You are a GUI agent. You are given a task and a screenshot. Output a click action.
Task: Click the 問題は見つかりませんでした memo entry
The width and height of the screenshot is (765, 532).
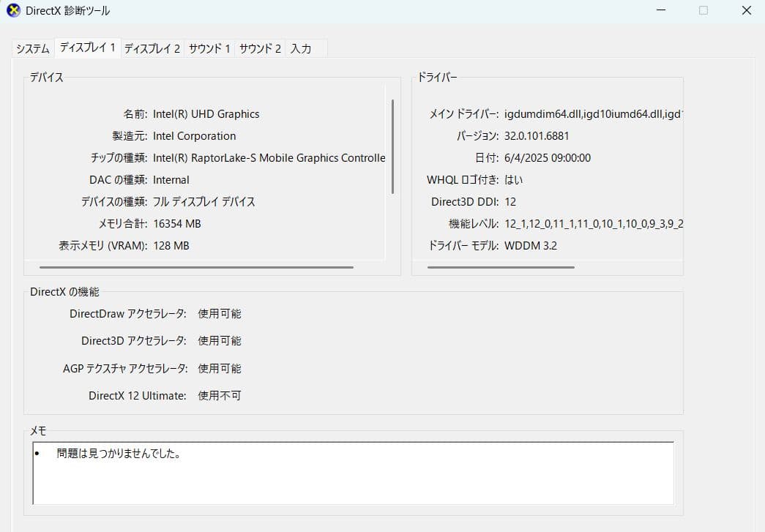click(115, 453)
